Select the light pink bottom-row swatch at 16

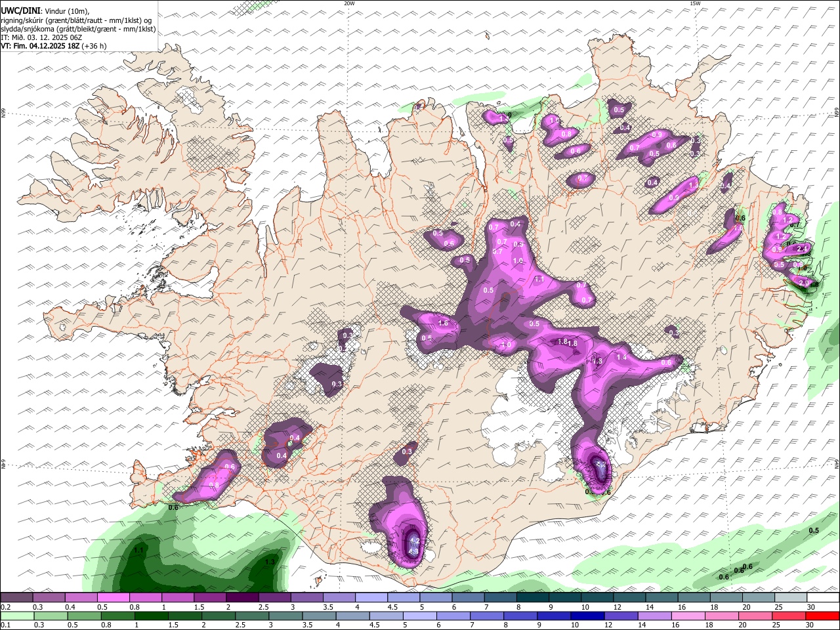pos(687,616)
